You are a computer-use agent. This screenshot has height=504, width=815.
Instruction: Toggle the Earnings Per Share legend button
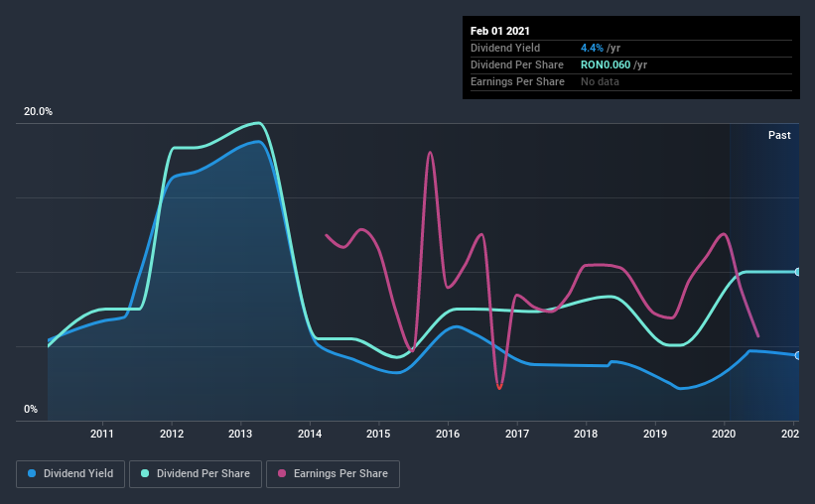pos(334,474)
